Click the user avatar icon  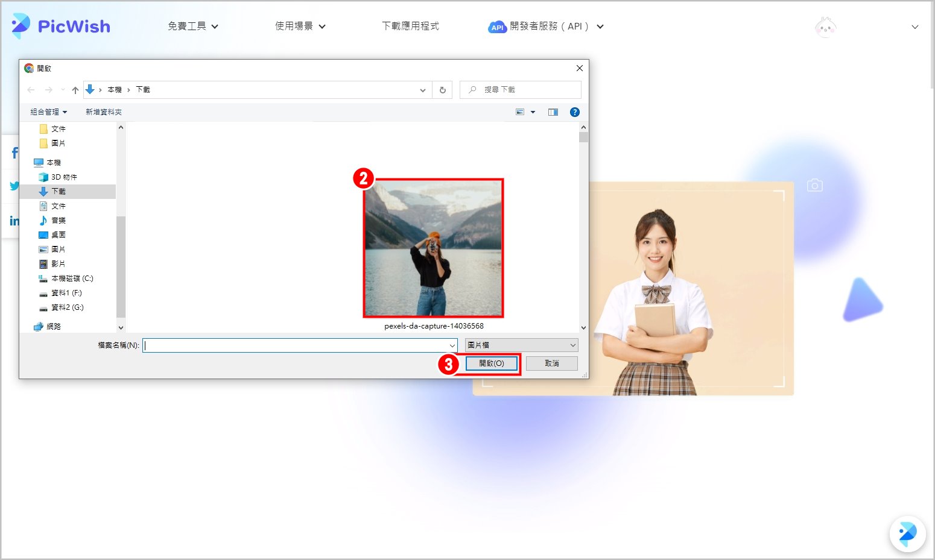coord(825,27)
